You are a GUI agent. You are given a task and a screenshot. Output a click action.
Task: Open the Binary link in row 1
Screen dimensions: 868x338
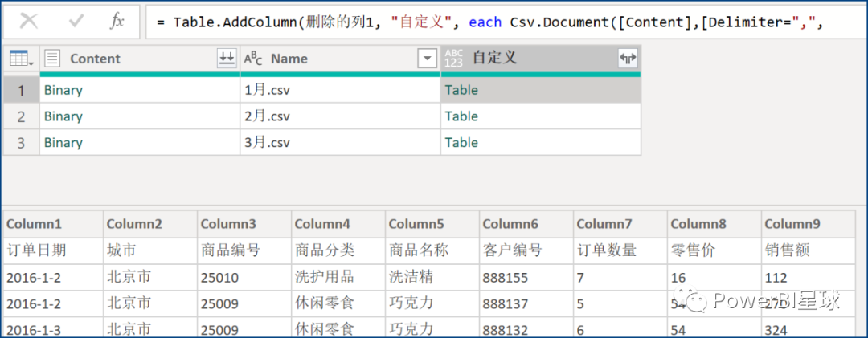click(x=63, y=90)
